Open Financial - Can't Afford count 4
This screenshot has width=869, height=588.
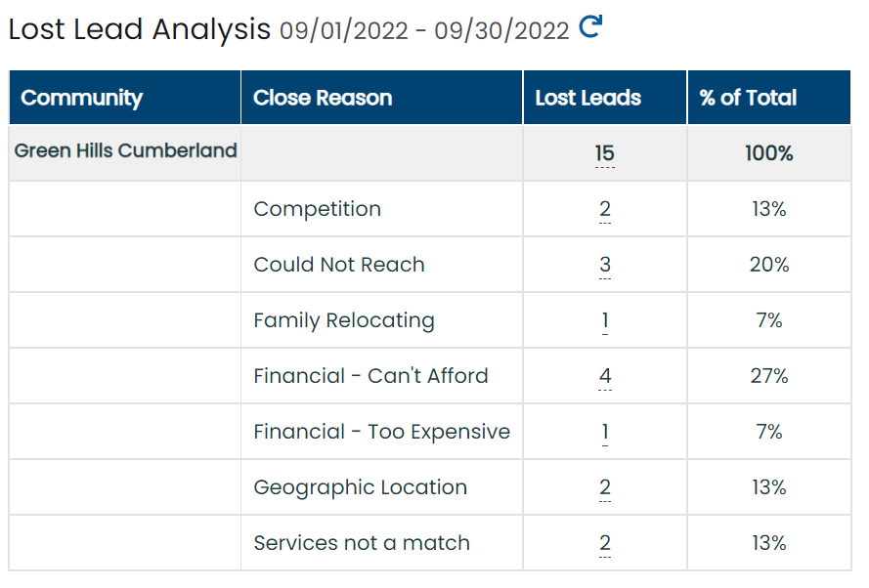[605, 376]
